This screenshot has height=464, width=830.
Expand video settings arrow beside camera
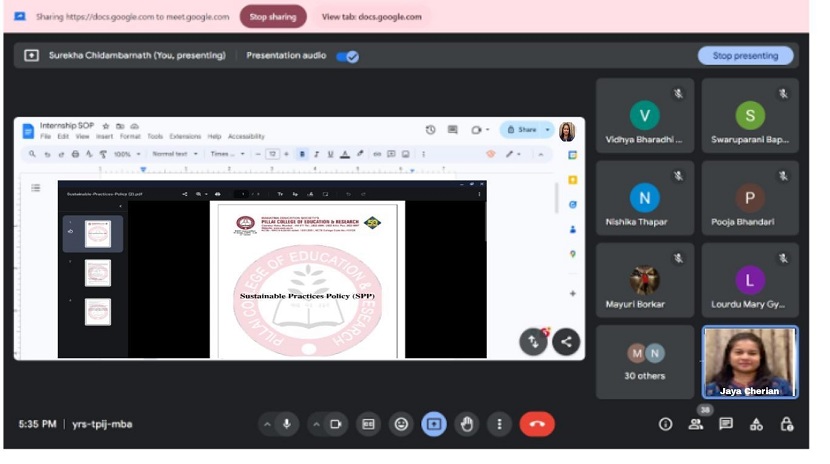point(316,424)
